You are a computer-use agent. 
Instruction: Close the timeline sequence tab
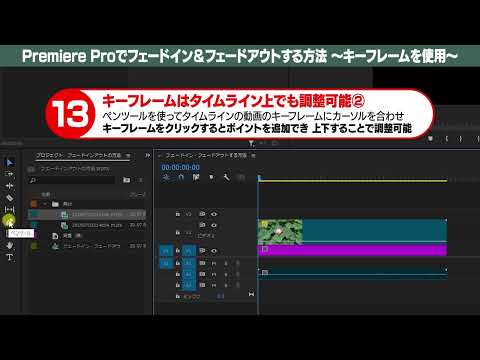point(160,156)
